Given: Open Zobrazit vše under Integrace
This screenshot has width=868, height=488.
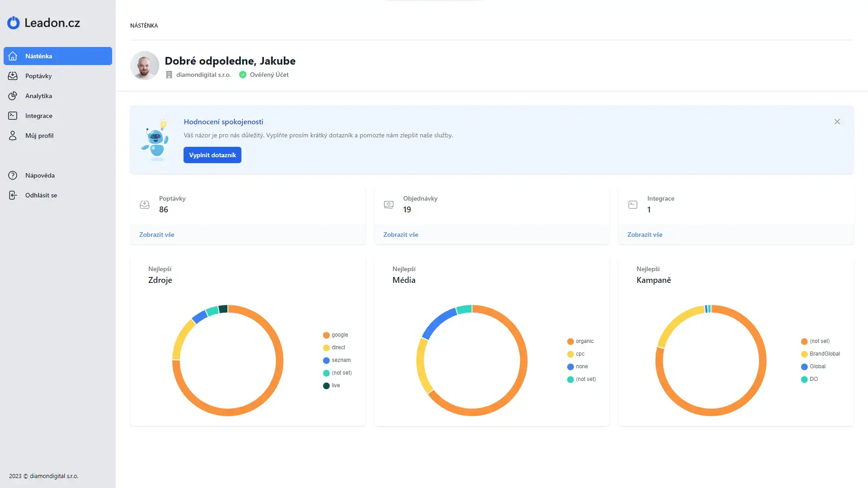Looking at the screenshot, I should pyautogui.click(x=645, y=235).
